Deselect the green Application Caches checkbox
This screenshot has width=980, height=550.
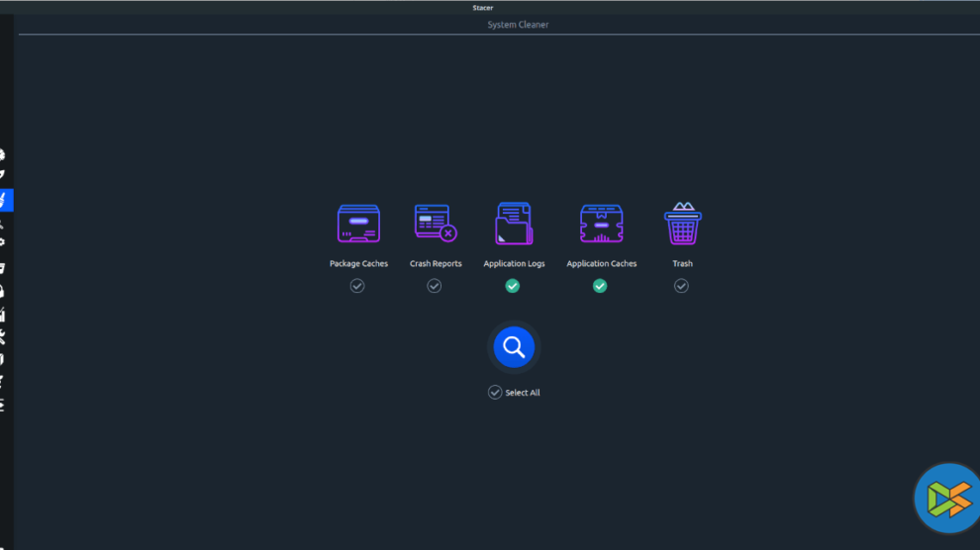[x=600, y=286]
